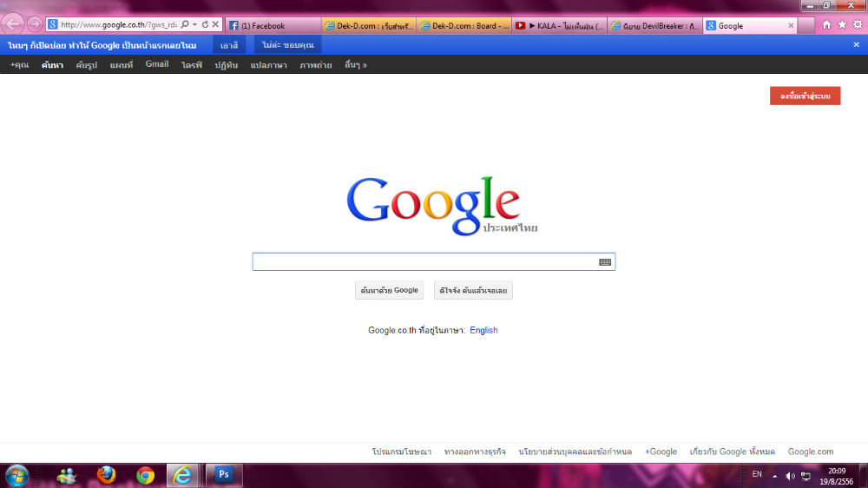Open แผนที่ maps link

point(122,65)
